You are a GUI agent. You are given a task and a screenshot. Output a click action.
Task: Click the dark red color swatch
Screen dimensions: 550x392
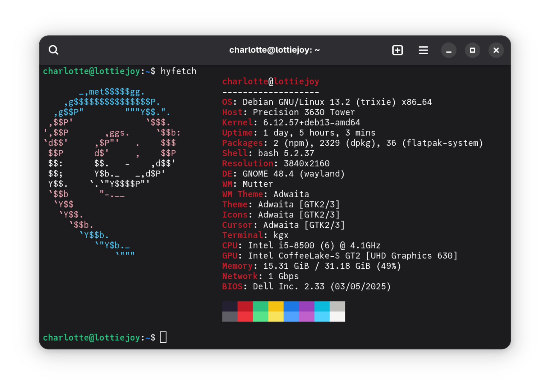(x=245, y=306)
